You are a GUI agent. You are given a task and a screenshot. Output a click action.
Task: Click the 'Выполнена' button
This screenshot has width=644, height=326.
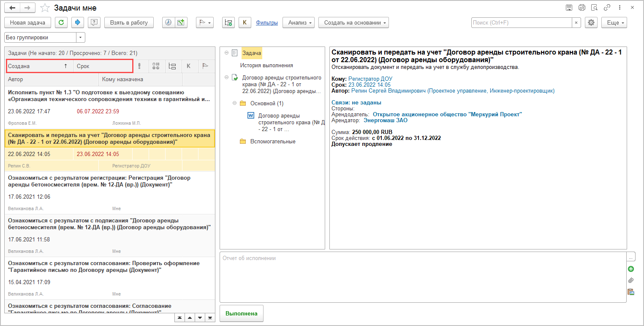coord(242,314)
